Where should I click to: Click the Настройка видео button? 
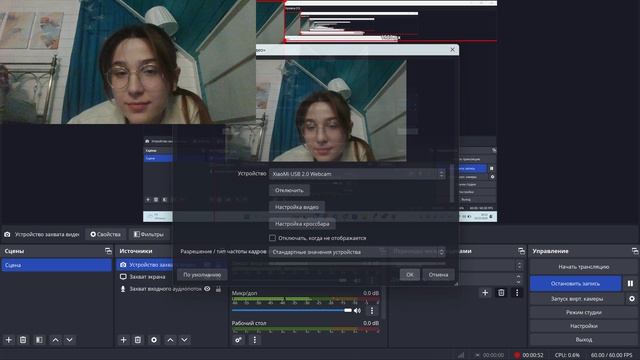pos(297,207)
